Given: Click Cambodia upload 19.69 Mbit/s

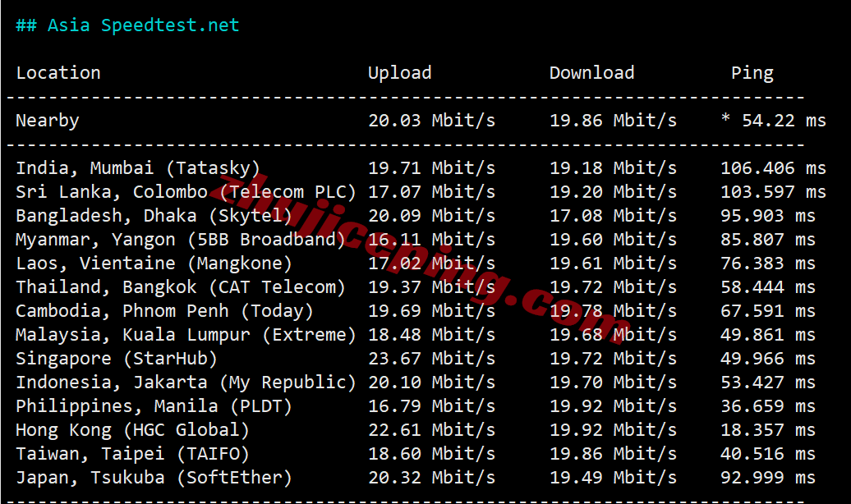Looking at the screenshot, I should (x=431, y=311).
